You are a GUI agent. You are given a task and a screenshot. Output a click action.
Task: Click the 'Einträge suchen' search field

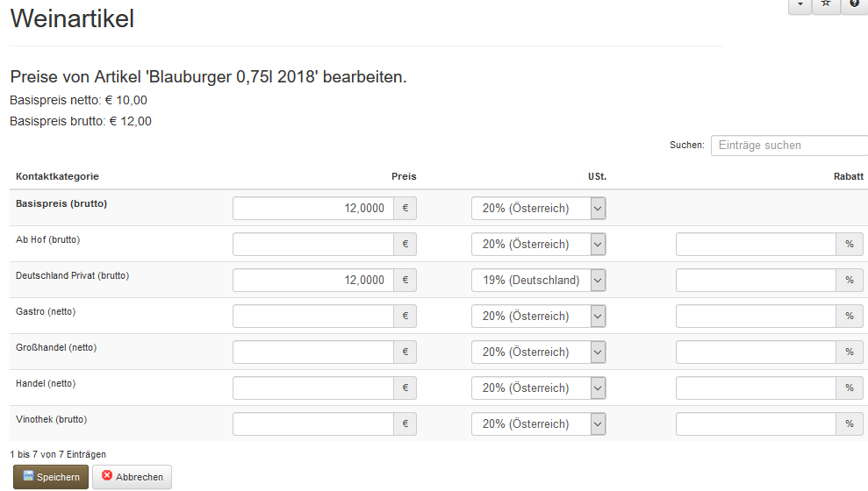point(789,146)
